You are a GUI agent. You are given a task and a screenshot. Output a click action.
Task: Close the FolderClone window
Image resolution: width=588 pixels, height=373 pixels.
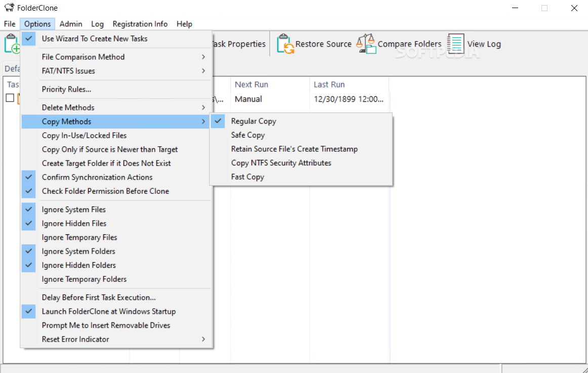[x=574, y=8]
